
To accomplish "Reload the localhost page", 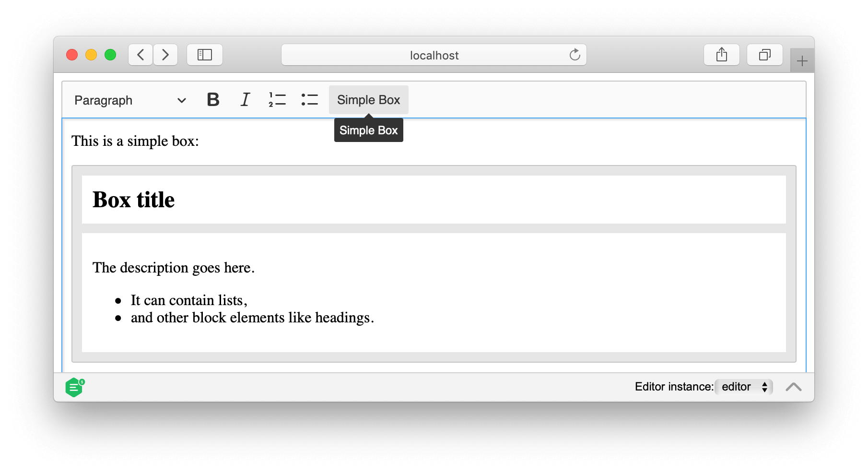I will pos(575,55).
